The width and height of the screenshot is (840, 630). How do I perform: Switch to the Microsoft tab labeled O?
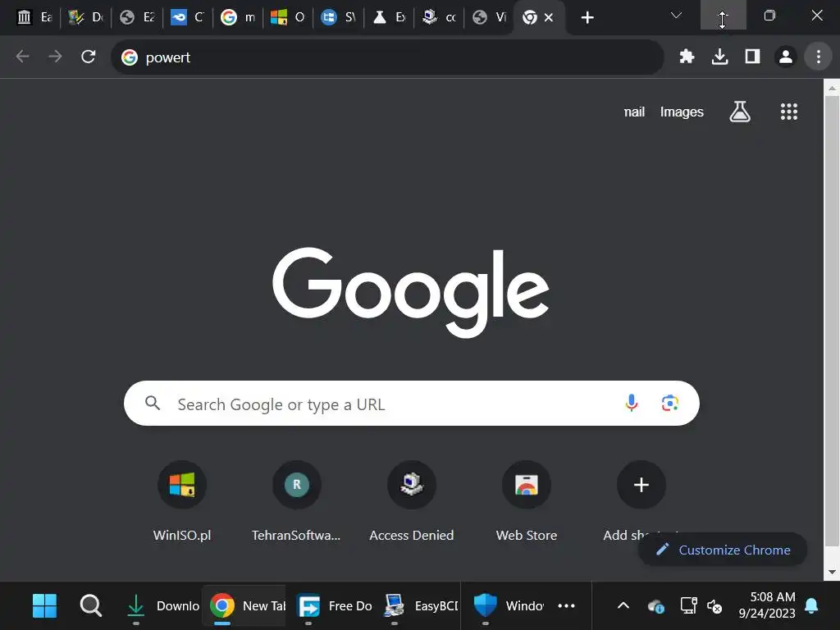287,18
